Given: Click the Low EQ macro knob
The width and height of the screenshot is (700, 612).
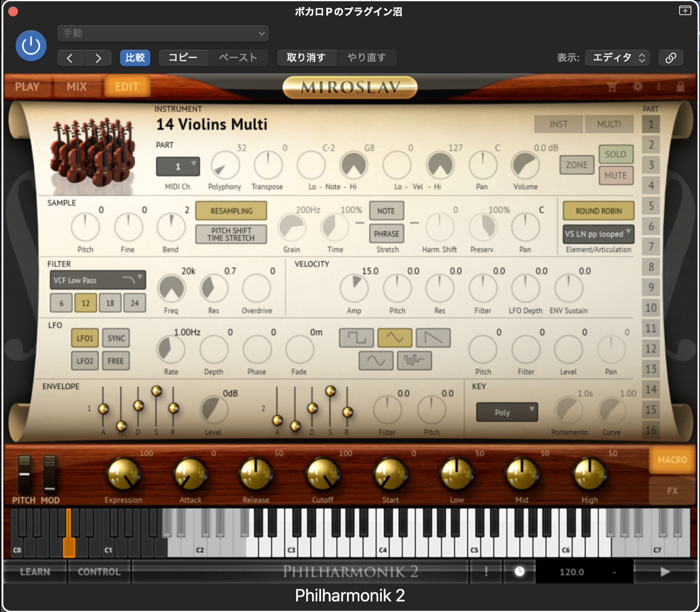Looking at the screenshot, I should click(456, 474).
